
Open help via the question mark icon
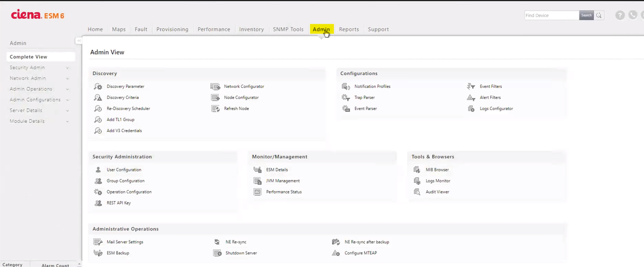(x=620, y=15)
